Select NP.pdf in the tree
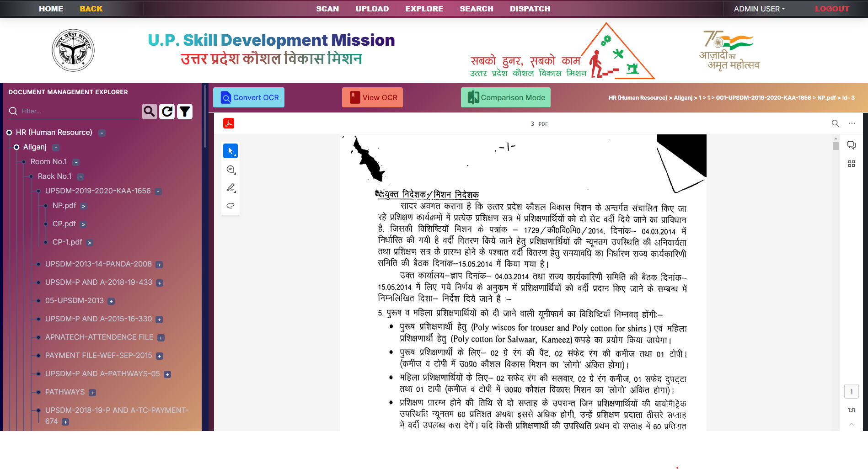This screenshot has width=868, height=469. (x=64, y=206)
